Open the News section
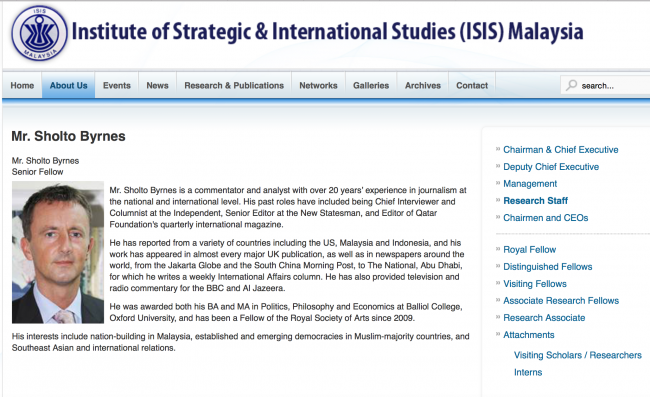The image size is (650, 397). 158,85
